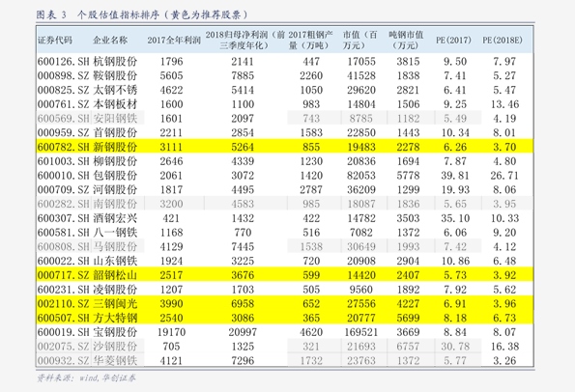
Task: Click the 600019.SH 宝钢股份 stock code
Action: click(63, 332)
